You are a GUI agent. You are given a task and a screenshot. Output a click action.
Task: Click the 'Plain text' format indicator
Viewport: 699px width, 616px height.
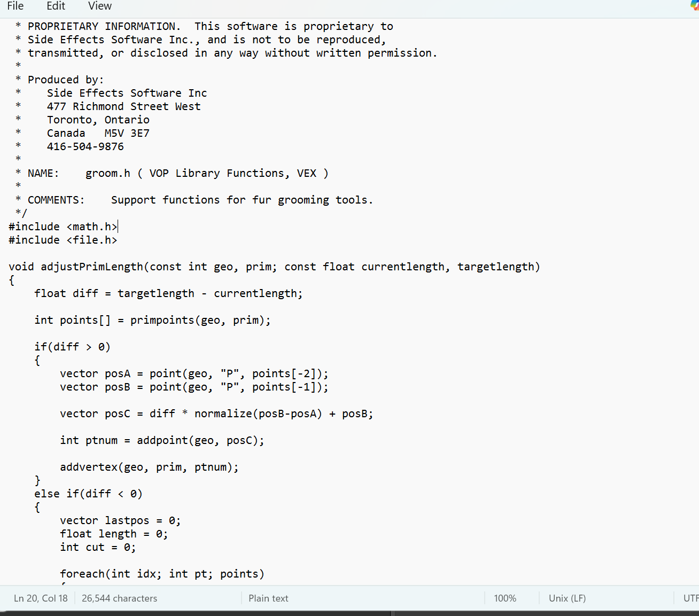[x=268, y=598]
